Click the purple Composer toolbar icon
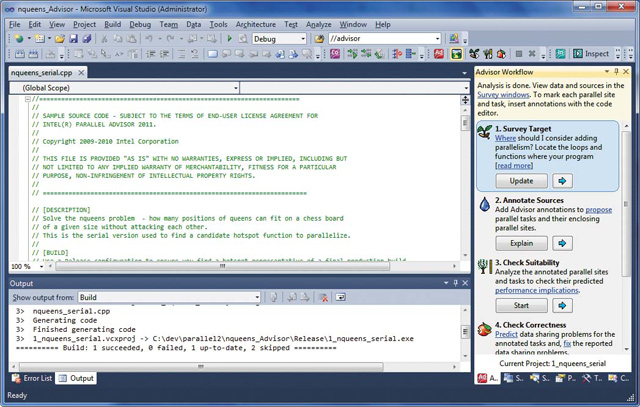640x407 pixels. [x=335, y=54]
